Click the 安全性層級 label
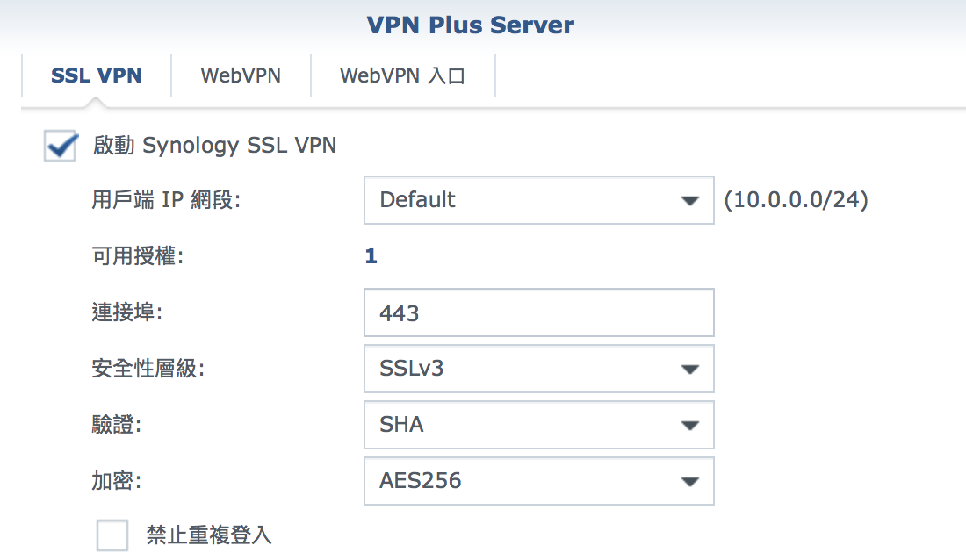This screenshot has height=560, width=966. (x=148, y=369)
